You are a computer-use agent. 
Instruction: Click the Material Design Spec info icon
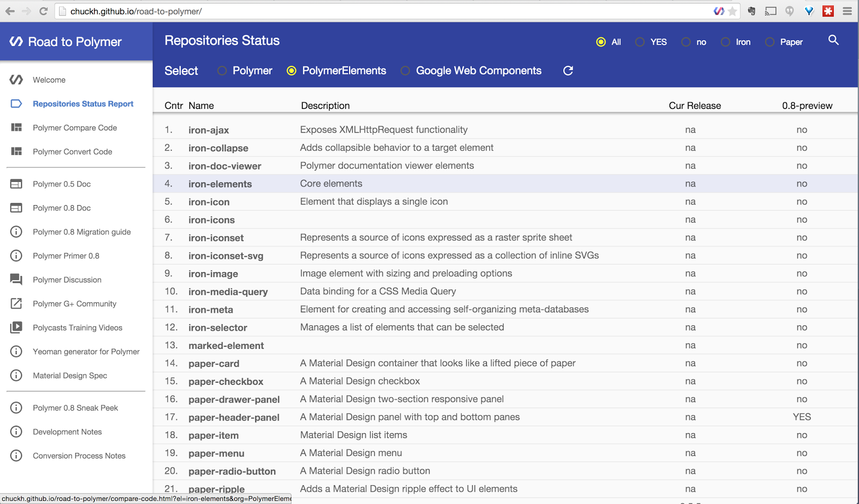click(x=16, y=376)
